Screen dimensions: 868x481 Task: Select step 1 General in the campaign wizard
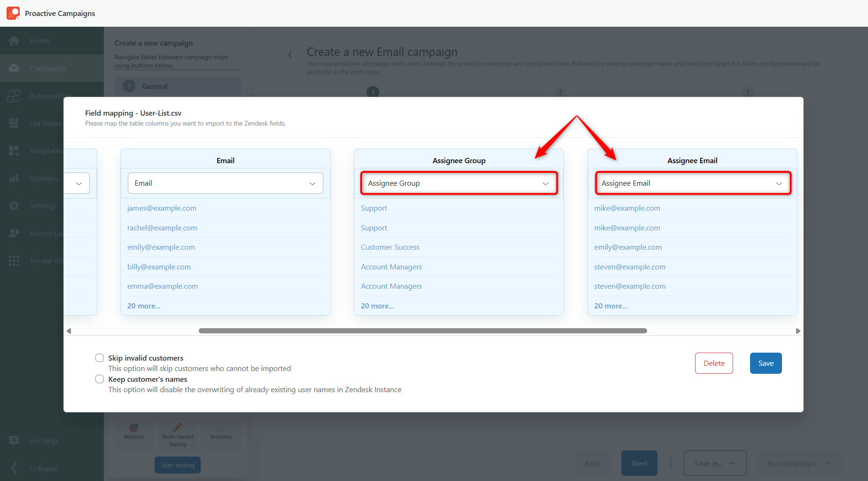tap(177, 86)
